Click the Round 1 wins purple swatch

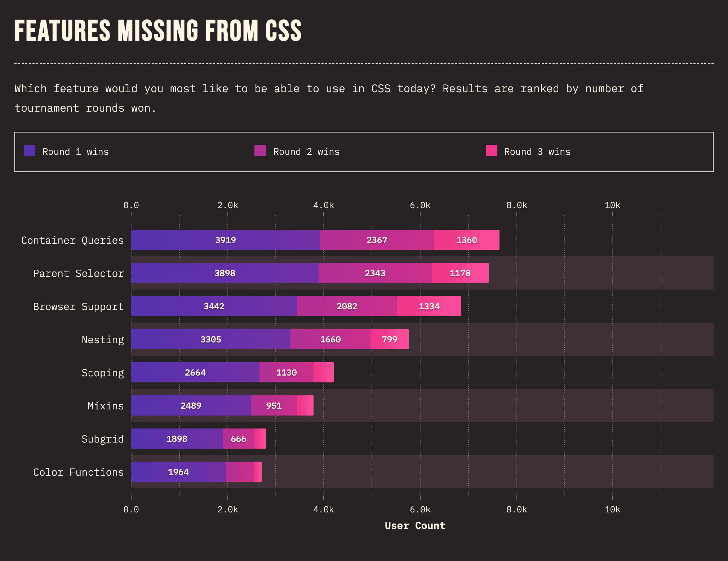click(x=30, y=151)
